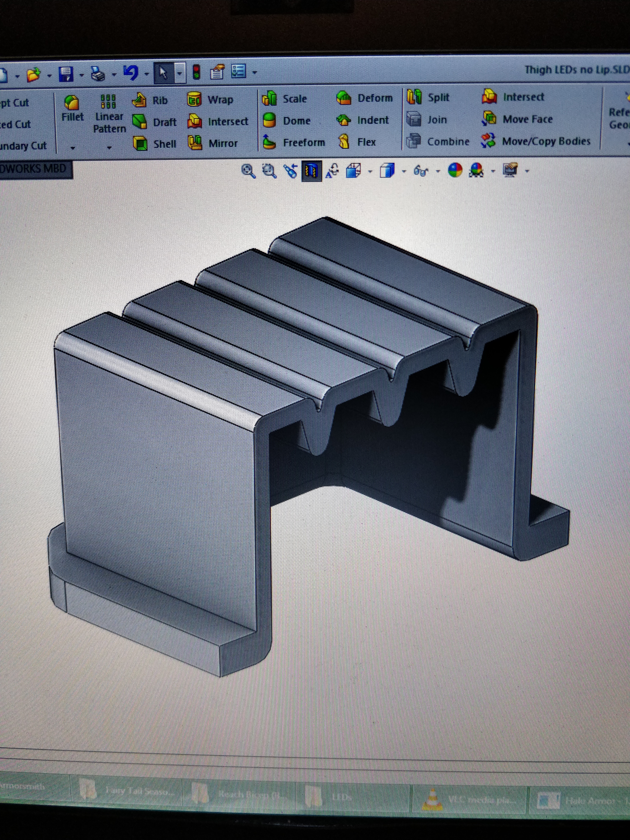Select the Draft feature tool

140,122
